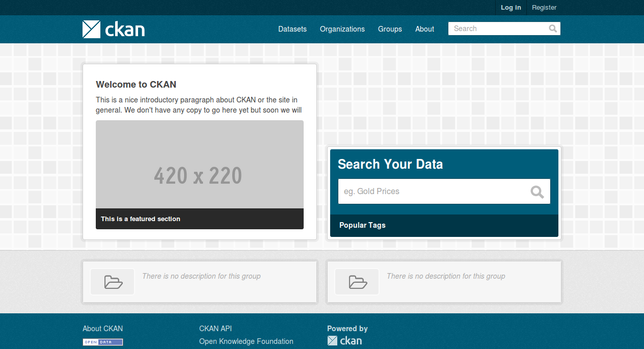644x349 pixels.
Task: Click the second group's 'no description' text
Action: pyautogui.click(x=446, y=276)
